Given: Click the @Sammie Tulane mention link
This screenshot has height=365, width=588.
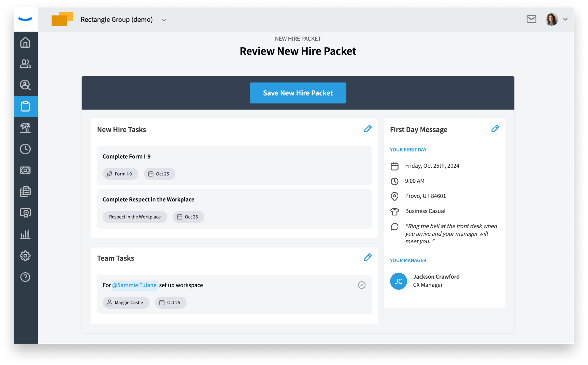Looking at the screenshot, I should pyautogui.click(x=134, y=285).
